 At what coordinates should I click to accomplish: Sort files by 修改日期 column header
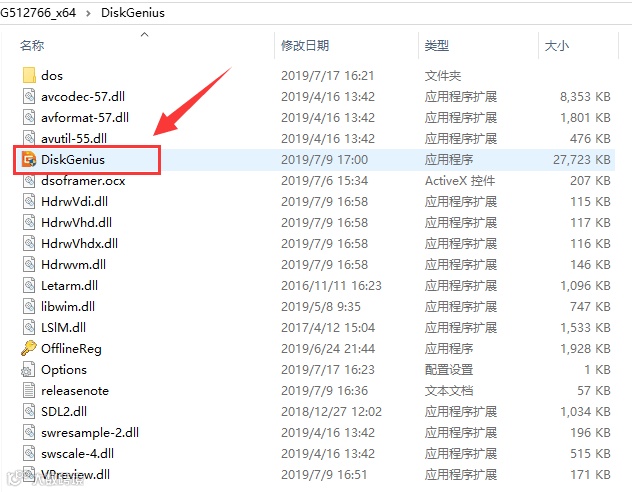(305, 45)
